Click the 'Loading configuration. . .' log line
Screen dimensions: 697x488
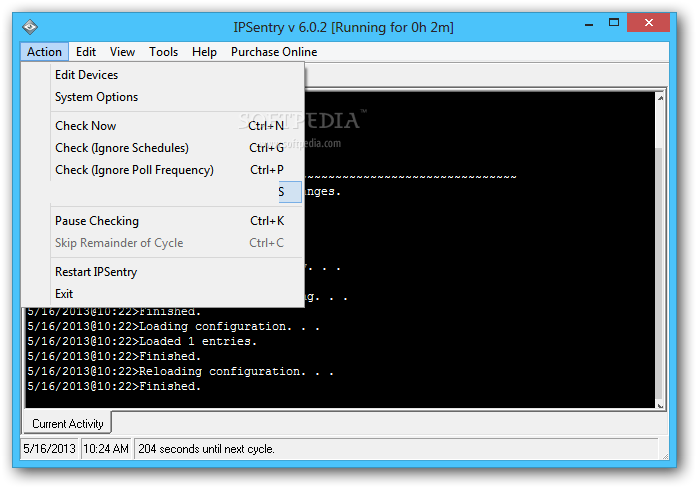coord(173,327)
